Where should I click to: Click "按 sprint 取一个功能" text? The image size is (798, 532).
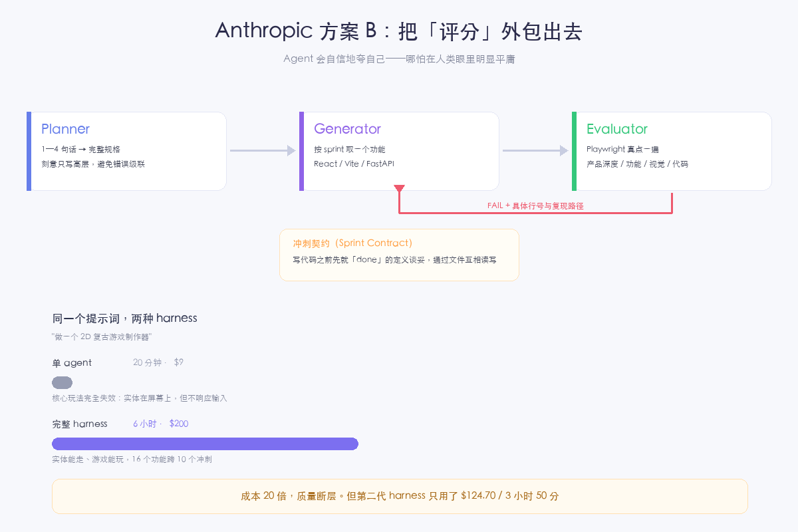(x=349, y=150)
